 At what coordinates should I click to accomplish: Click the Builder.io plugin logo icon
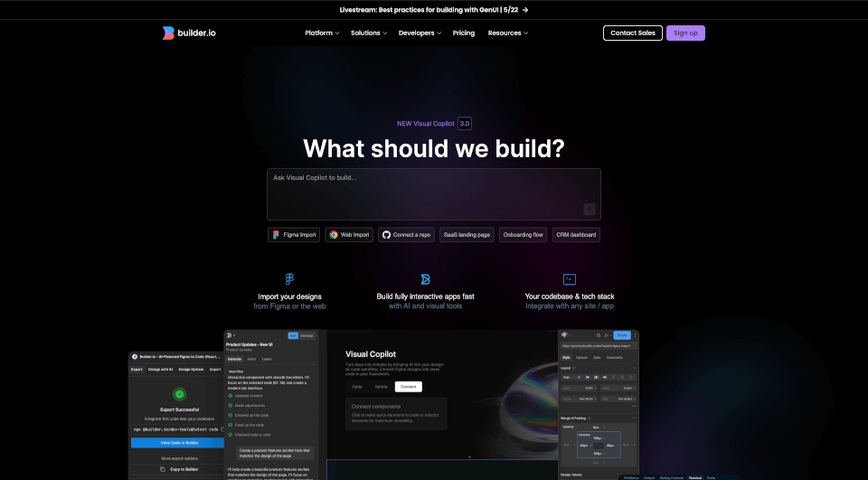pos(135,356)
